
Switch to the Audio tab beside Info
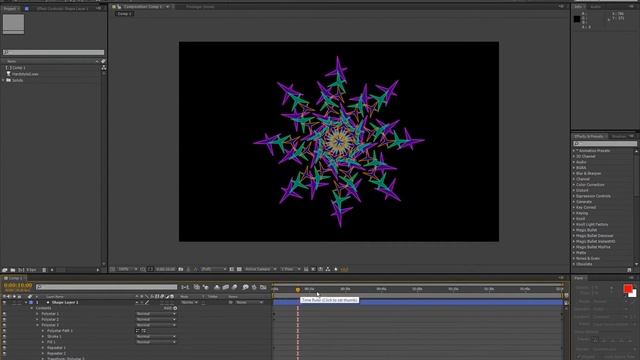596,7
